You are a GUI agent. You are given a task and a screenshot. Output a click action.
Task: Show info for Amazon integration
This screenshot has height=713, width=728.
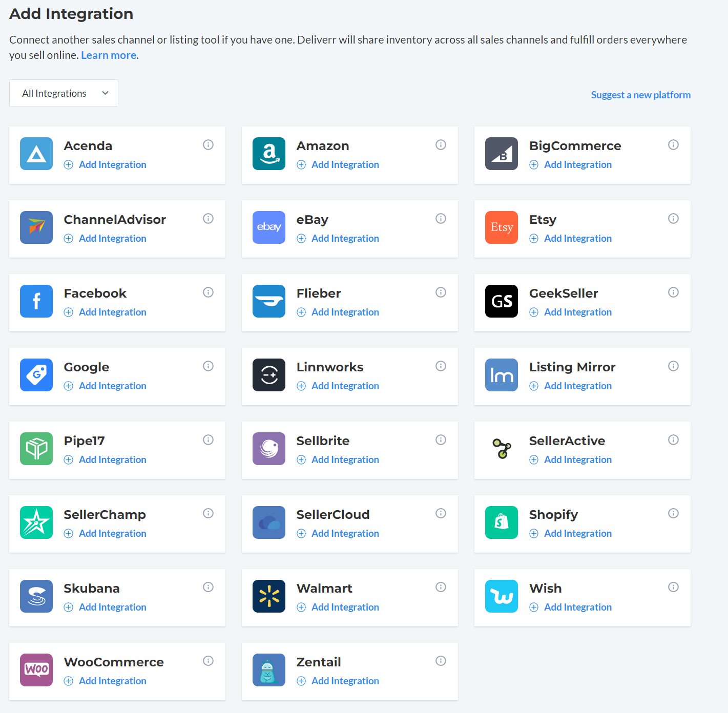(x=441, y=145)
